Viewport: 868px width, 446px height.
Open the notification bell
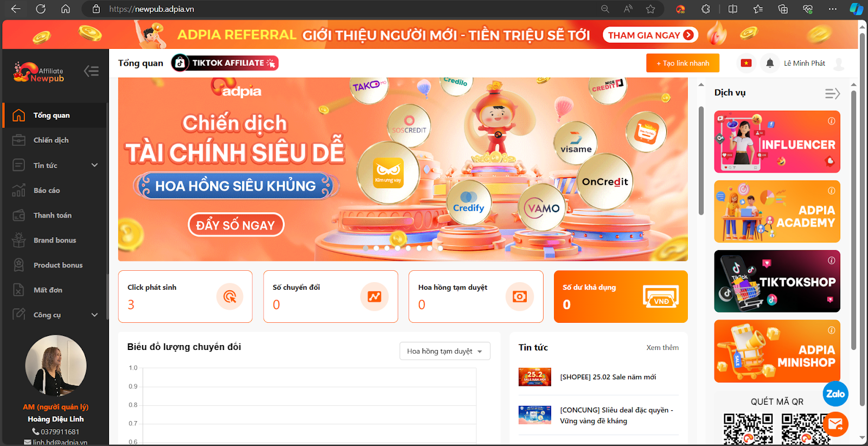click(x=770, y=63)
